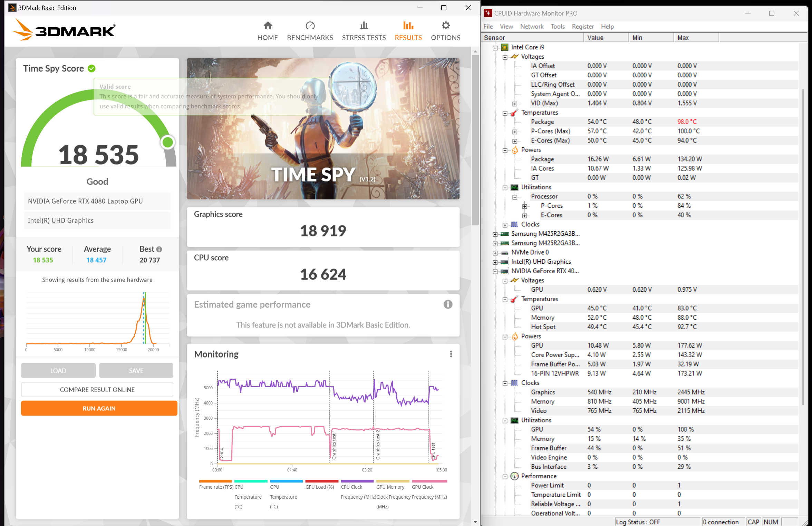Open the STRESS TESTS section
The image size is (812, 526).
364,31
